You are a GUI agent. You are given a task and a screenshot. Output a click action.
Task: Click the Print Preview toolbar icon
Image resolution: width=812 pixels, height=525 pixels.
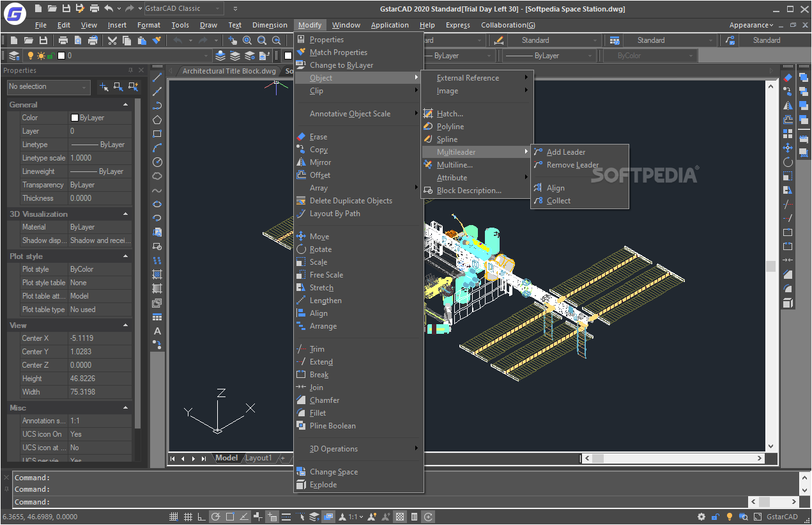pos(78,40)
